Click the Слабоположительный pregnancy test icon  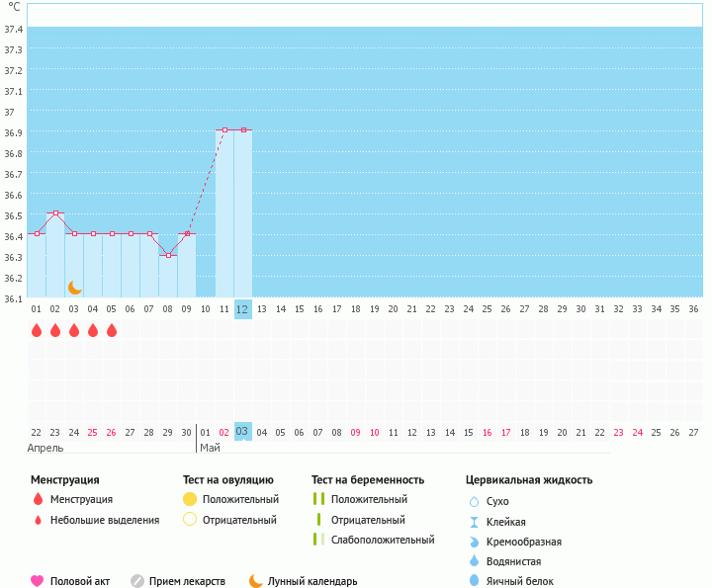point(317,540)
